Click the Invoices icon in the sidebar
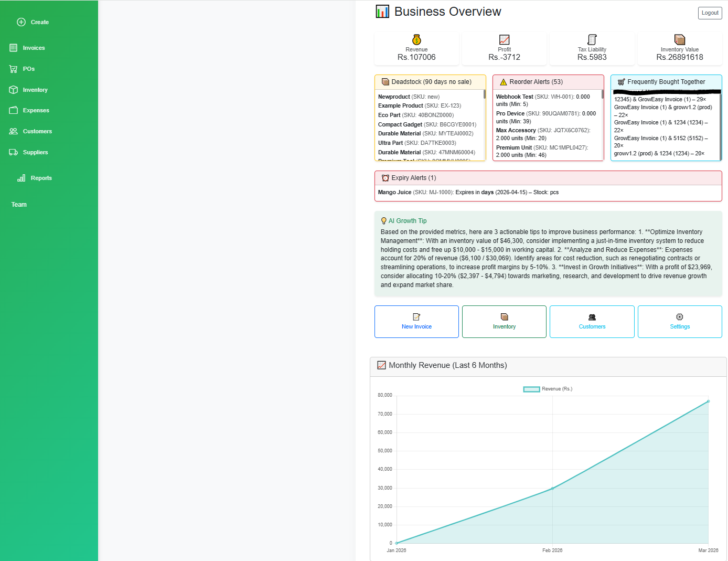728x561 pixels. (14, 48)
